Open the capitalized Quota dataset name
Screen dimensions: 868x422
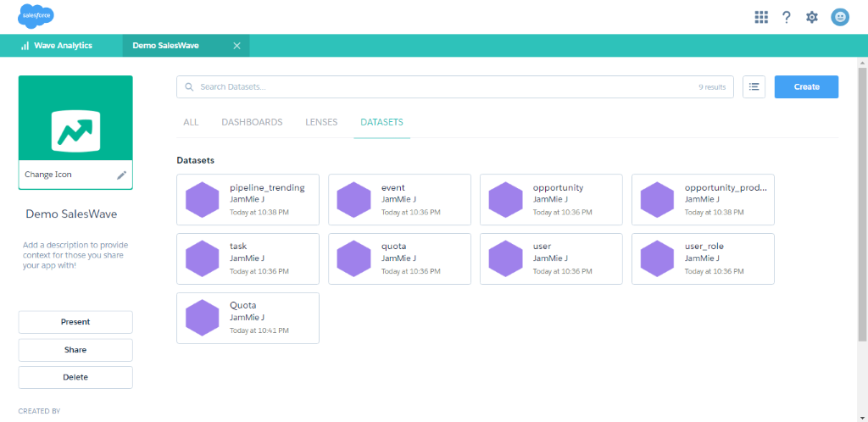click(243, 305)
